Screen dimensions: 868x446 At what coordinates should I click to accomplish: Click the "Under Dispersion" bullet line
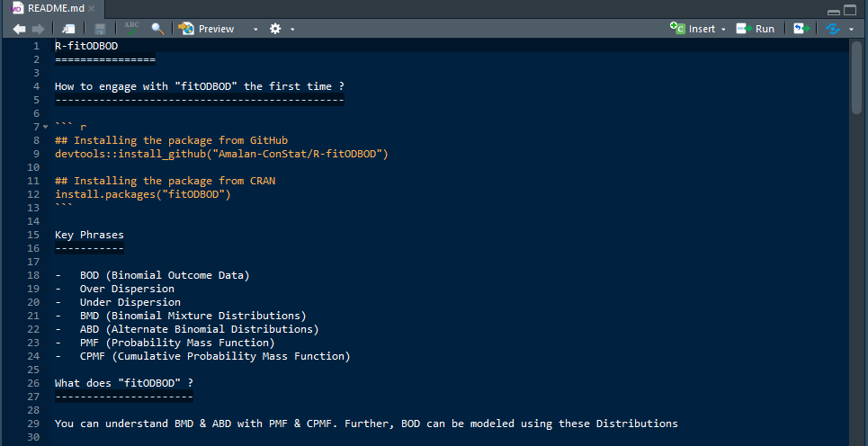pyautogui.click(x=130, y=302)
